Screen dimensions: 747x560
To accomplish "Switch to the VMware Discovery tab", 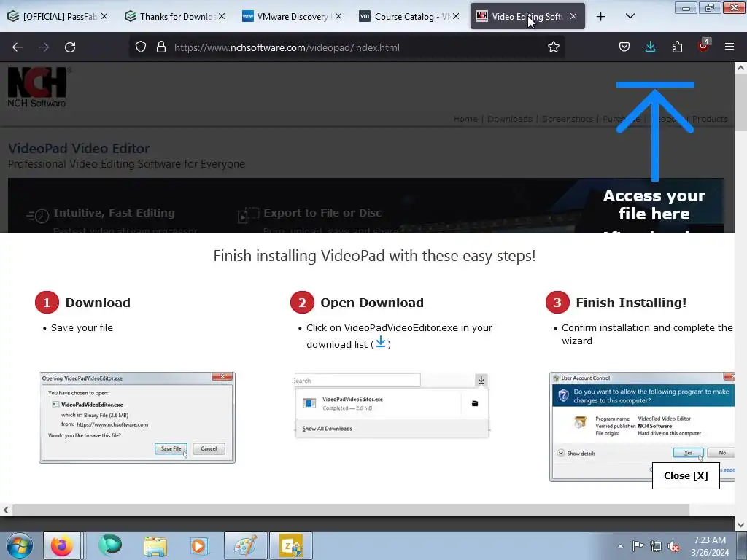I will [x=292, y=16].
